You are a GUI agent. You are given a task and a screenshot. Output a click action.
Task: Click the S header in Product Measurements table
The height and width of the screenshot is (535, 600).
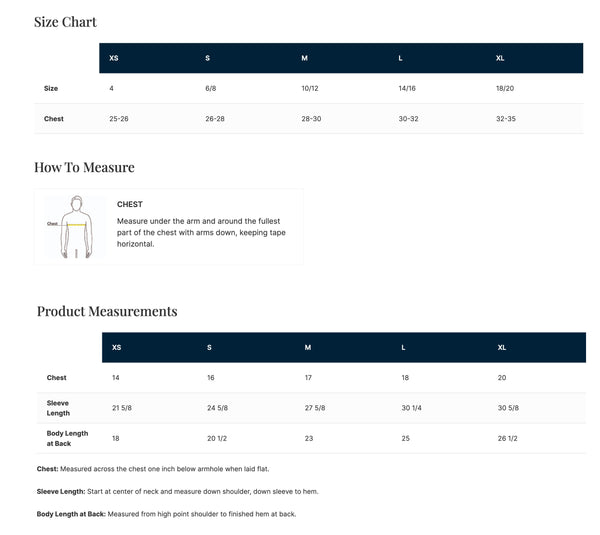pos(210,347)
